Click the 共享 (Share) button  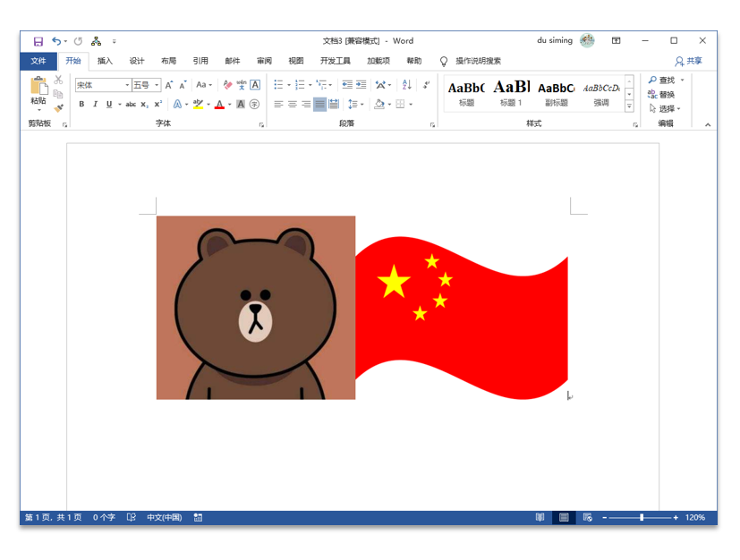[x=689, y=61]
